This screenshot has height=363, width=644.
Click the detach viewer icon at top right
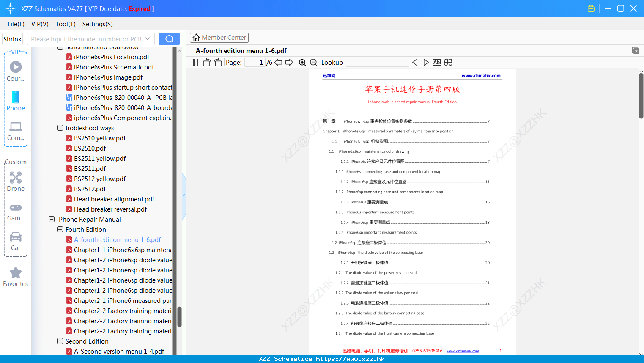636,50
